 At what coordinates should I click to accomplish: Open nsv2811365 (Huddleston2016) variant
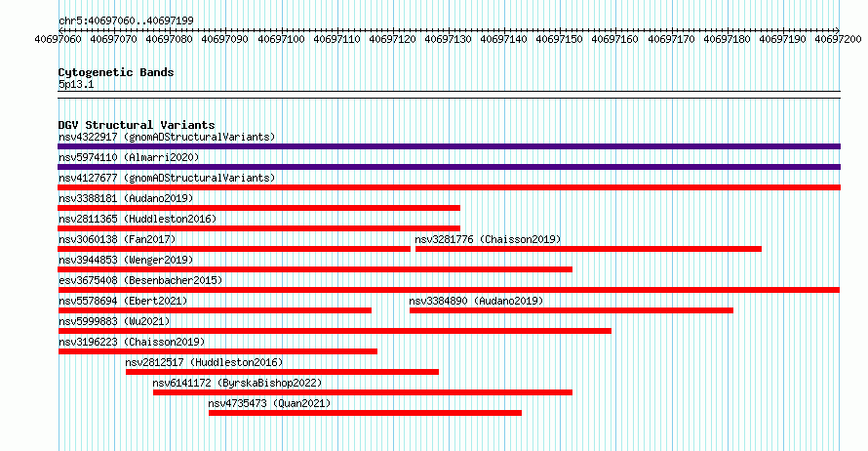pos(138,219)
